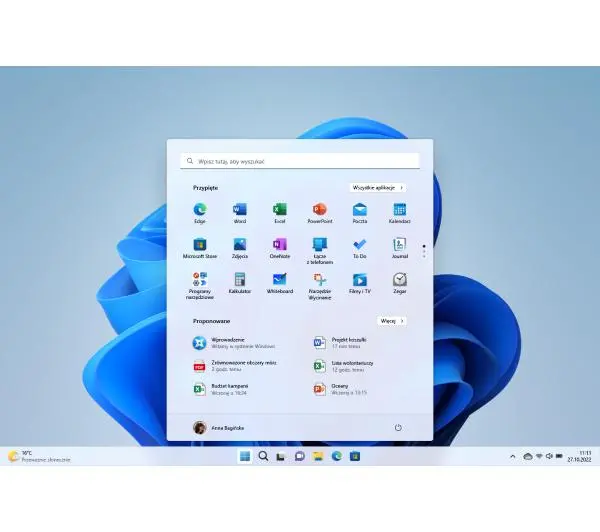The height and width of the screenshot is (532, 600).
Task: Open the Projekt koszulki Word document
Action: point(340,343)
